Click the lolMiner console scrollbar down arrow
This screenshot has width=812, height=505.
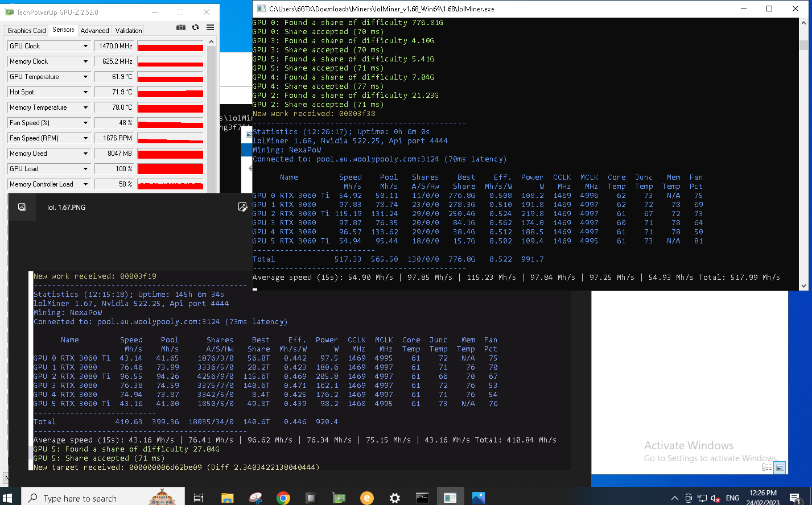pos(803,286)
